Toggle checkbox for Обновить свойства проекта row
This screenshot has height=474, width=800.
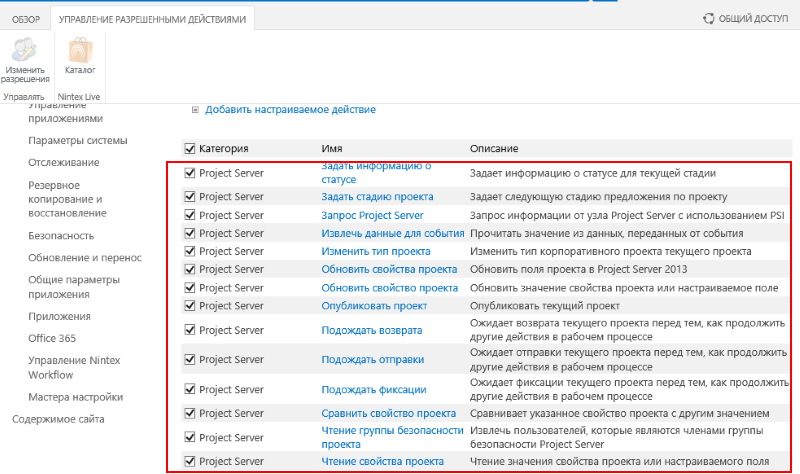pos(190,269)
